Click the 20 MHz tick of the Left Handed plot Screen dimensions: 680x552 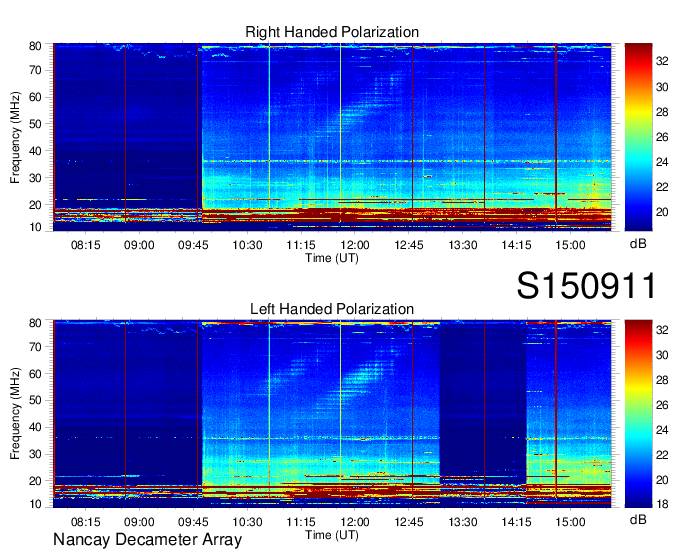tap(35, 481)
